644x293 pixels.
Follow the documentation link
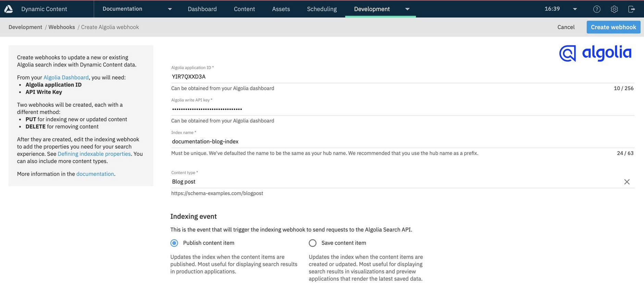pyautogui.click(x=95, y=174)
